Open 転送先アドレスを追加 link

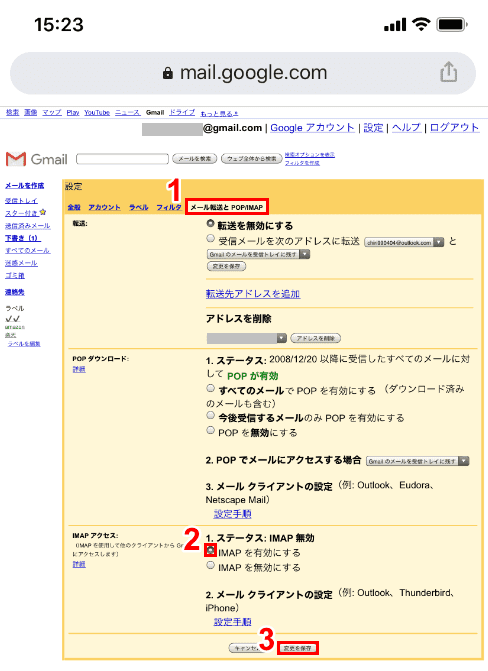click(x=253, y=294)
